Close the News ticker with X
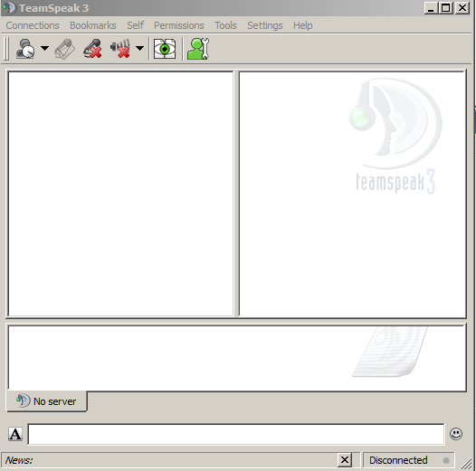The width and height of the screenshot is (476, 471). [x=345, y=460]
